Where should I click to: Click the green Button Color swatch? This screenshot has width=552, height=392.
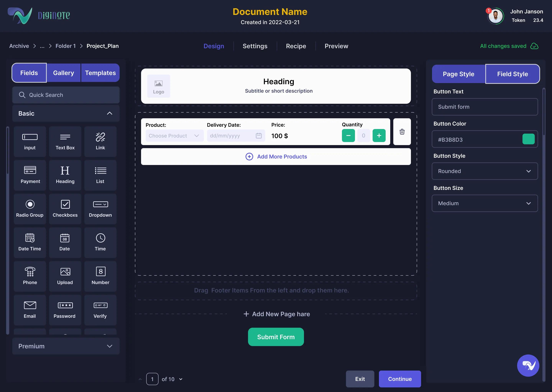[x=528, y=139]
